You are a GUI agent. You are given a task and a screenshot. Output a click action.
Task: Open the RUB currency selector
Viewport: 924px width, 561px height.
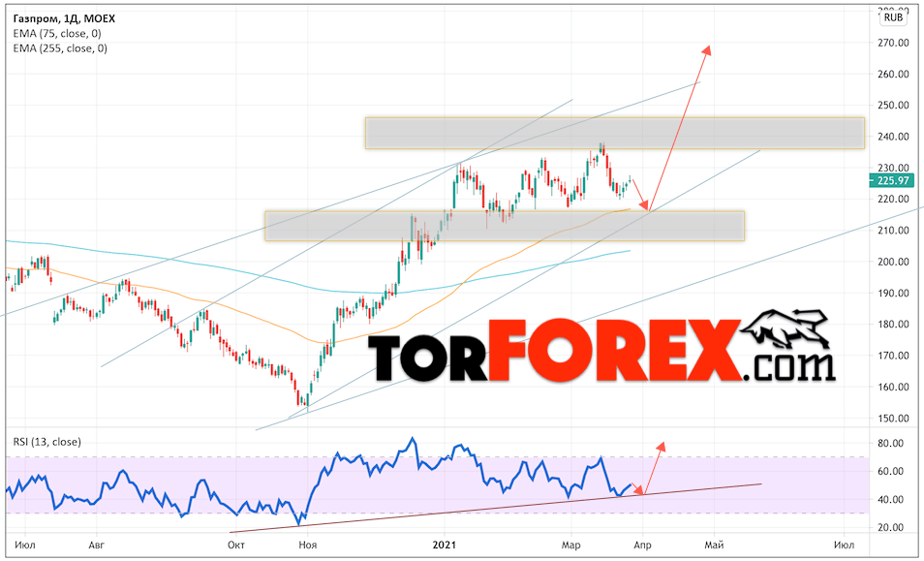(893, 17)
